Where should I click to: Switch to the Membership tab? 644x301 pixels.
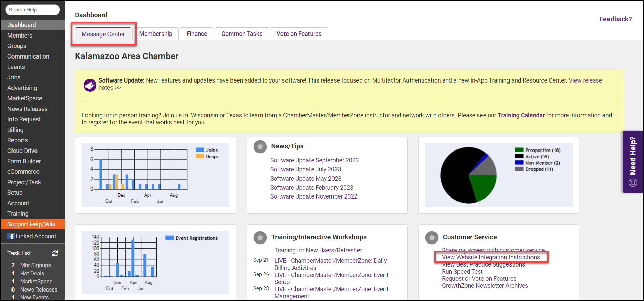coord(155,34)
